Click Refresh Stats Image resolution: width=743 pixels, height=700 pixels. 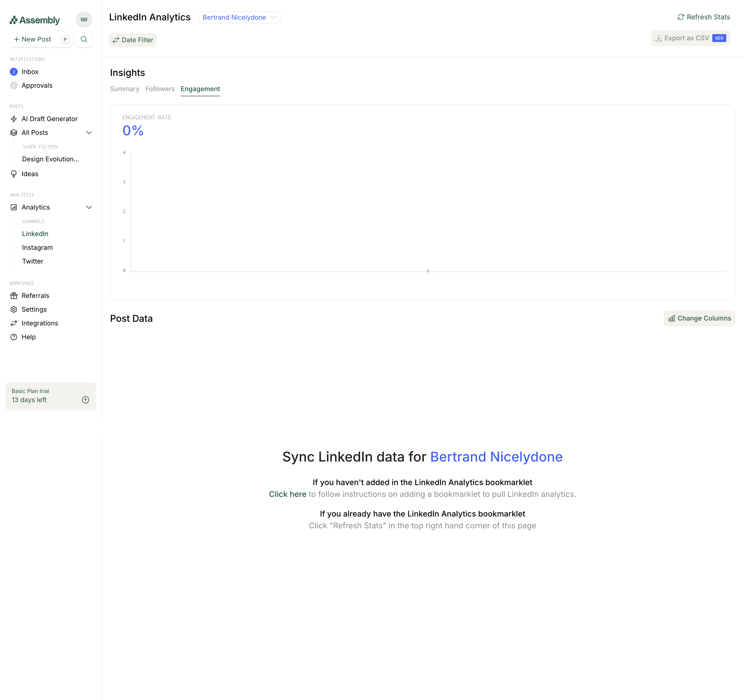point(703,17)
